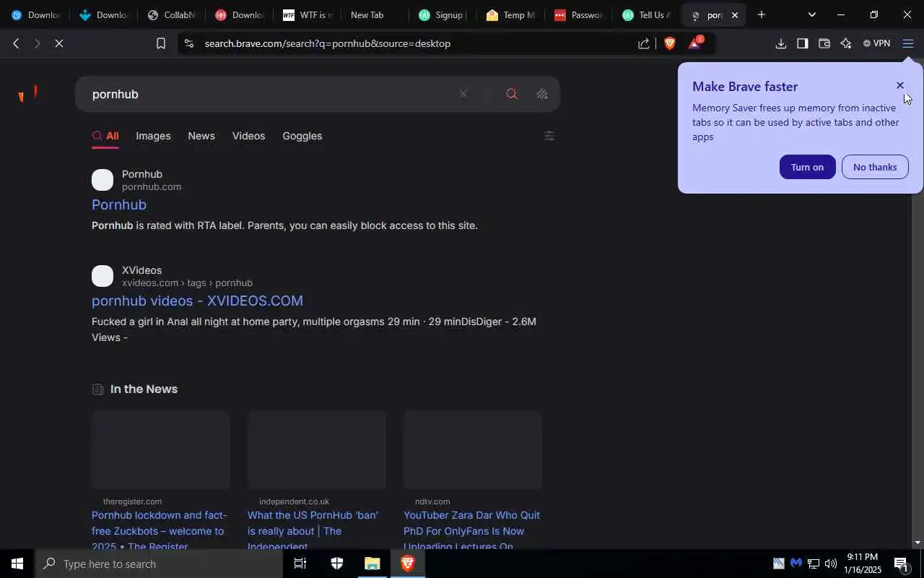The image size is (924, 578).
Task: Click the share page icon in address bar
Action: [643, 43]
